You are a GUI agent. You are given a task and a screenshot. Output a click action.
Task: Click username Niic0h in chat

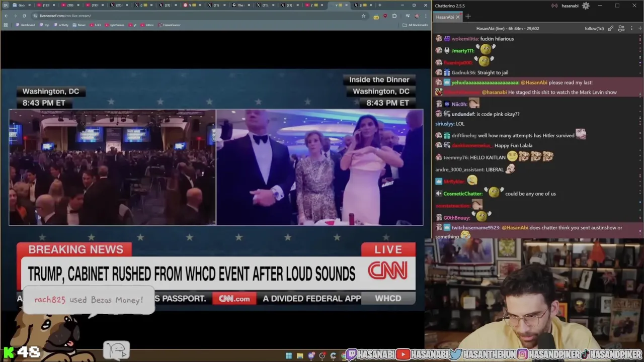pyautogui.click(x=459, y=105)
